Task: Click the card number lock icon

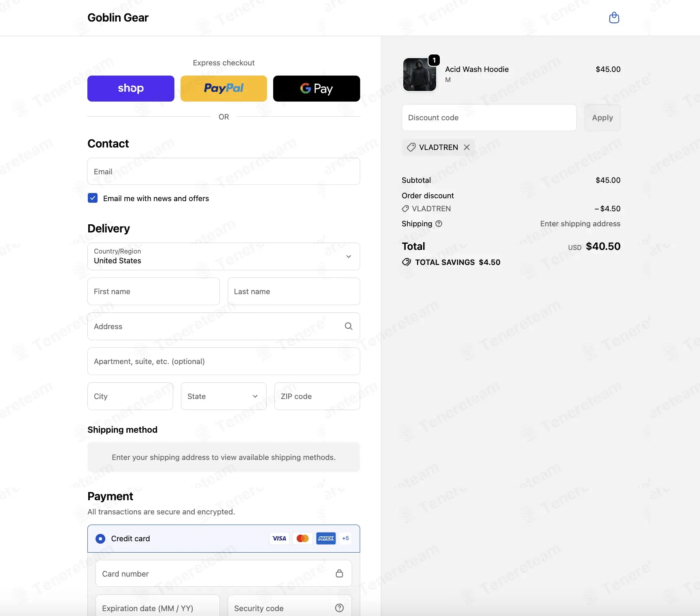Action: [339, 573]
